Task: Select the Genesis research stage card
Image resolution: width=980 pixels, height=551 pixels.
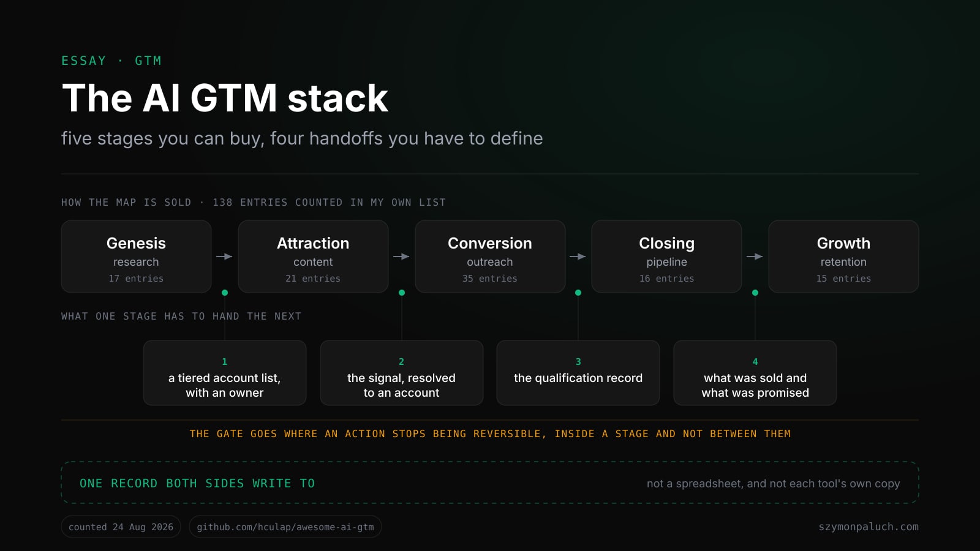Action: point(136,257)
